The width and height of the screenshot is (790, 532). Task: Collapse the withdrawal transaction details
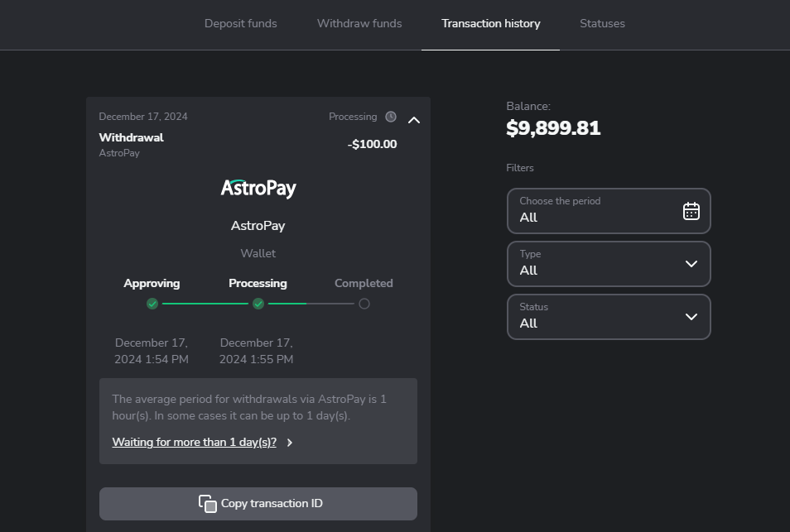(414, 120)
